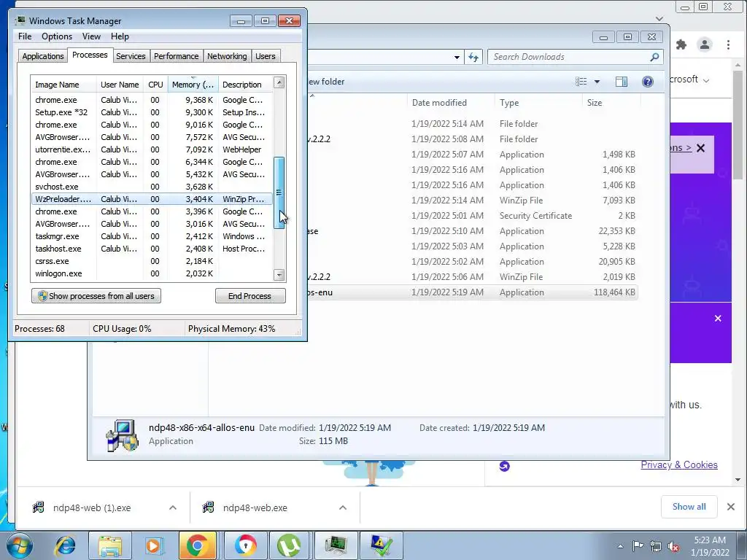Select the Security Certificate file row

click(x=472, y=215)
